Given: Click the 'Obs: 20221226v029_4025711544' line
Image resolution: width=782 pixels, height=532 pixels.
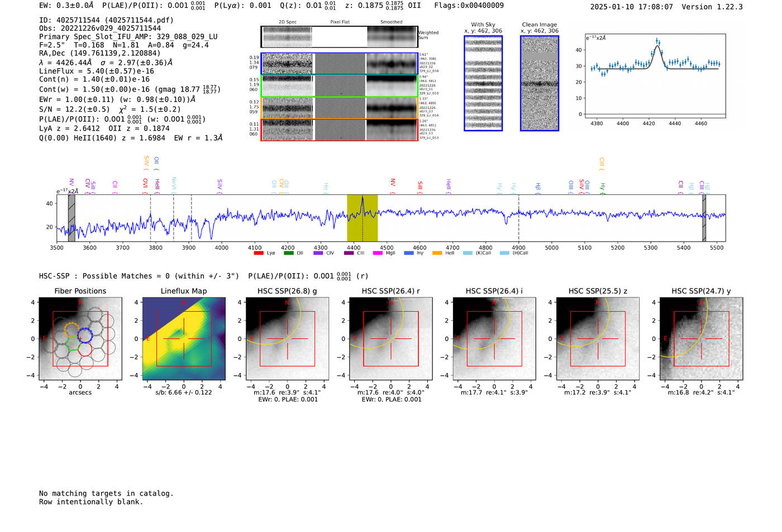Looking at the screenshot, I should (100, 28).
